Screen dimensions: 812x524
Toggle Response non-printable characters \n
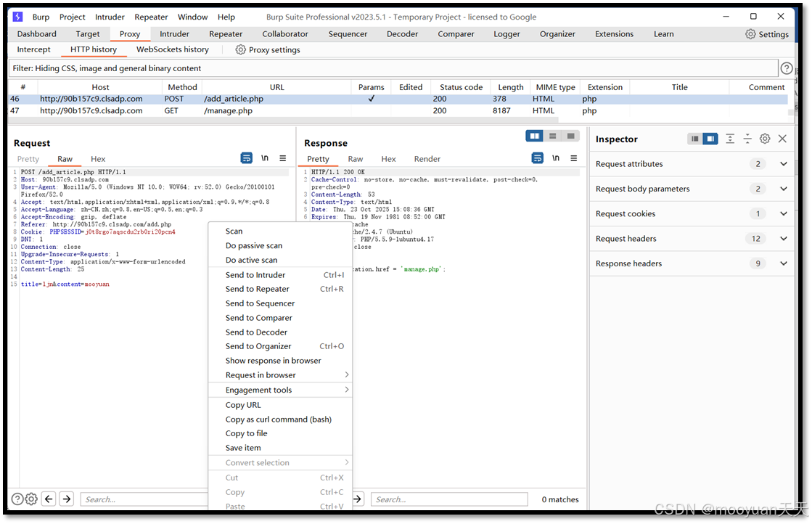point(556,158)
